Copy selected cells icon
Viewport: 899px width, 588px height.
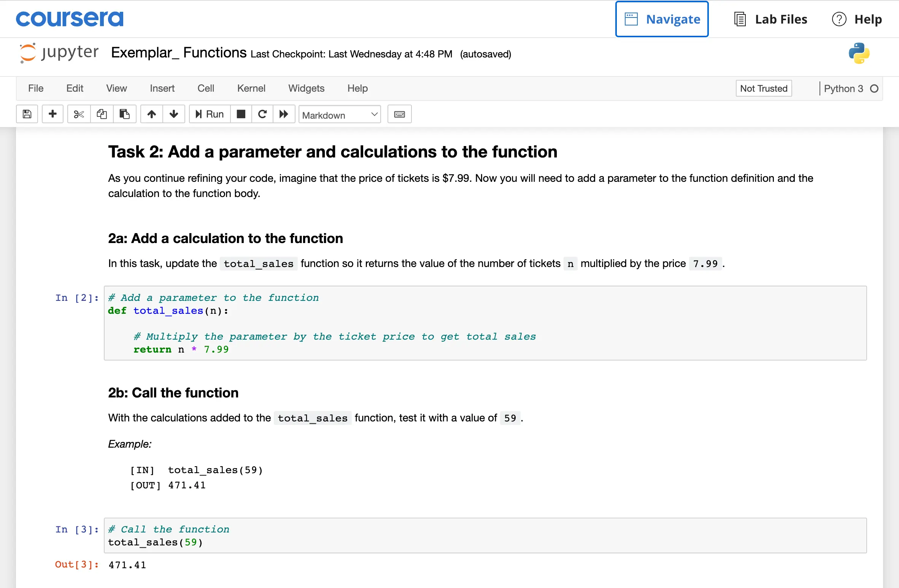102,114
